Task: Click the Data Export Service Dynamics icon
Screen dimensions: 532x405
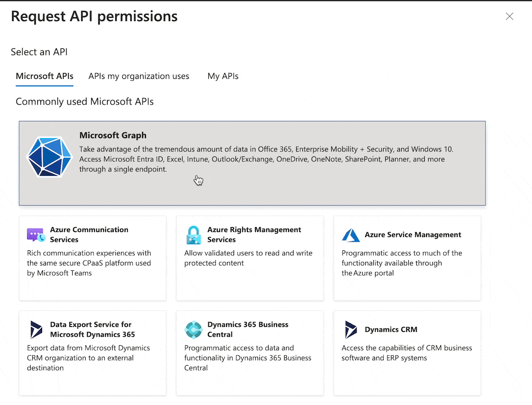Action: click(x=36, y=330)
